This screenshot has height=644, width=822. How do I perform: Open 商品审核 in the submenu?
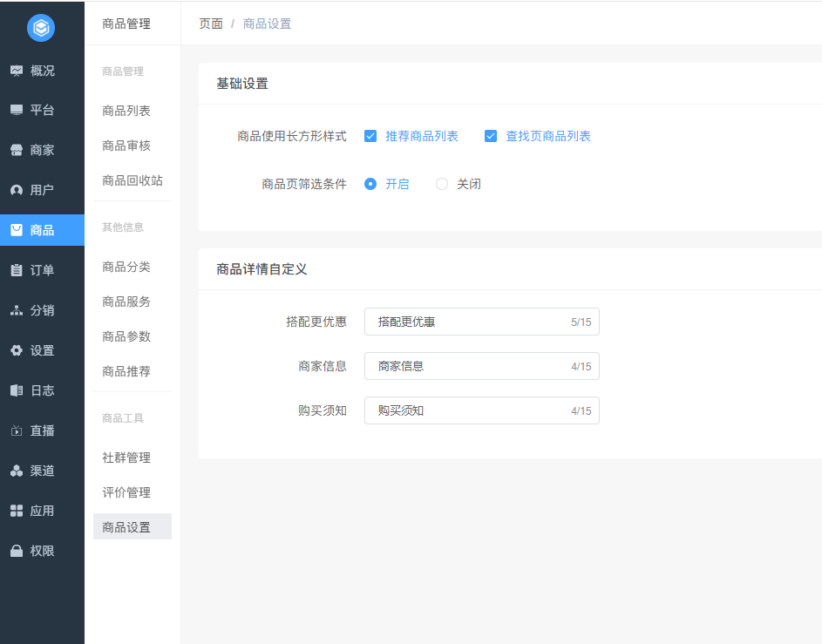tap(126, 146)
